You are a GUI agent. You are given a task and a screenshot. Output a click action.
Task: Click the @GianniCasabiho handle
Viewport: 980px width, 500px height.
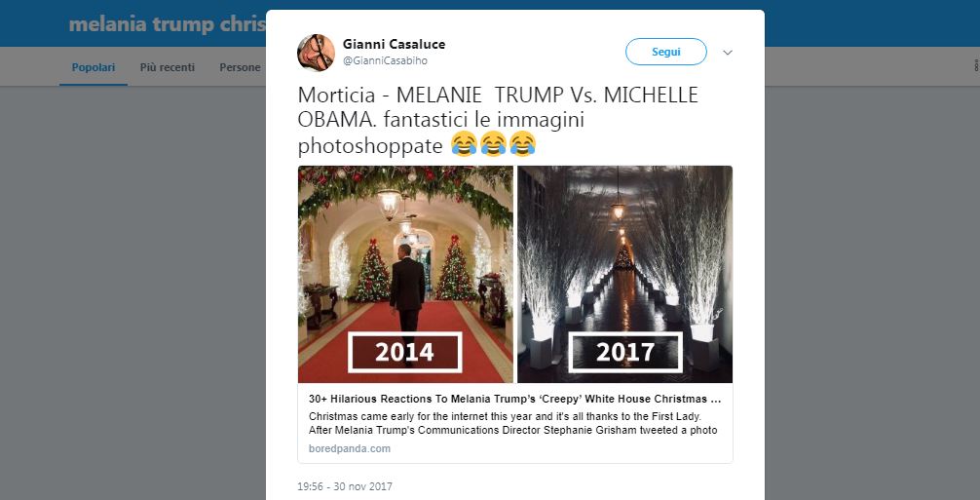point(384,60)
